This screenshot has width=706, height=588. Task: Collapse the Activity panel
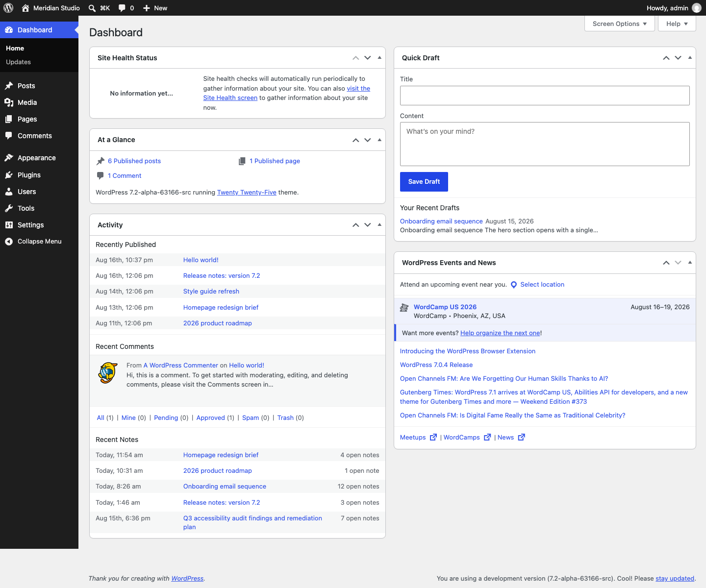(x=379, y=224)
